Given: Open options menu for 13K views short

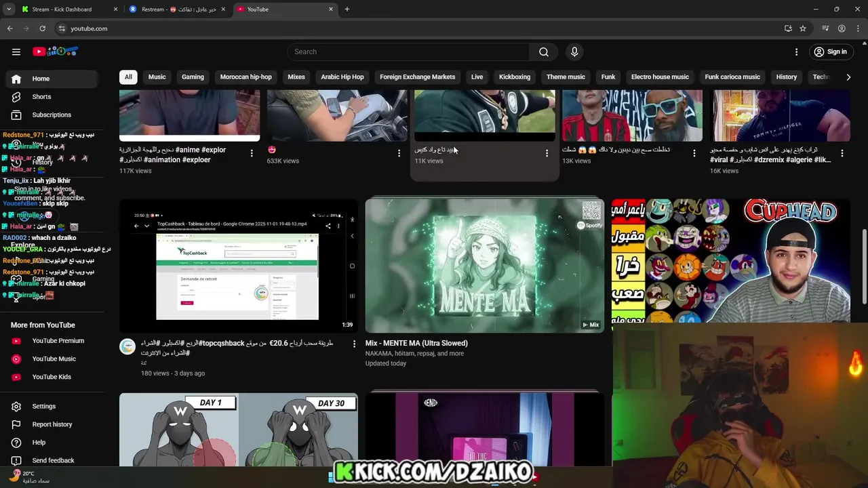Looking at the screenshot, I should pyautogui.click(x=694, y=153).
